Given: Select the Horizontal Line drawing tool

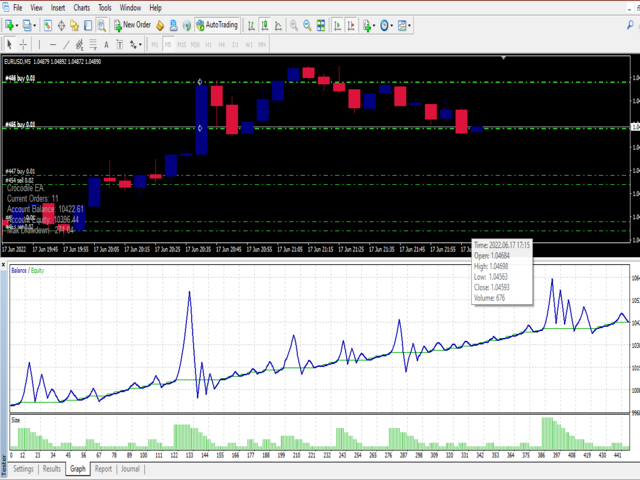Looking at the screenshot, I should (53, 44).
